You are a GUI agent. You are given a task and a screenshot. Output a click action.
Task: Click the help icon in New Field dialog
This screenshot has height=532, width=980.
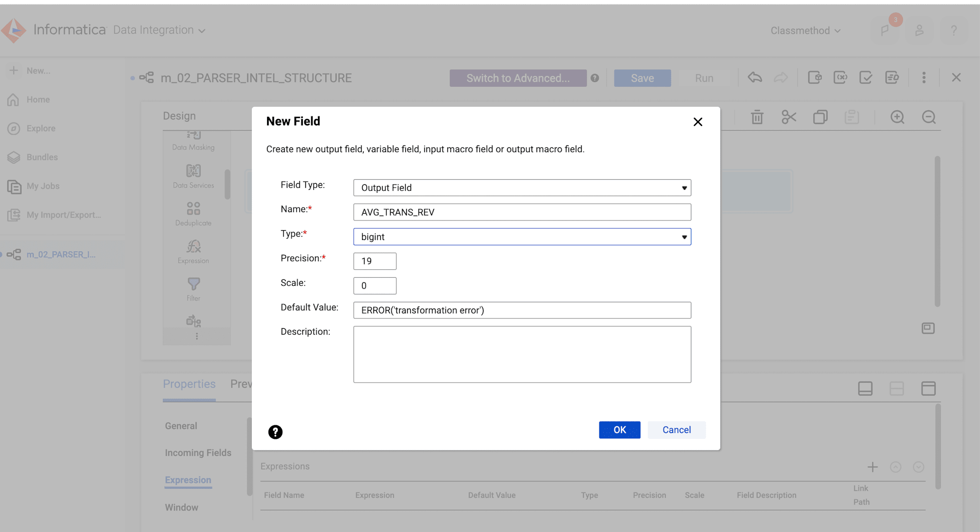(275, 432)
